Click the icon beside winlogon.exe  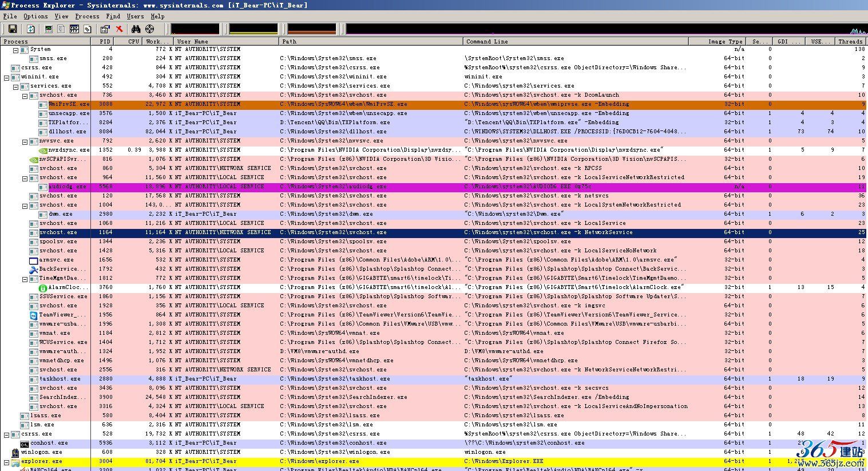tap(15, 452)
